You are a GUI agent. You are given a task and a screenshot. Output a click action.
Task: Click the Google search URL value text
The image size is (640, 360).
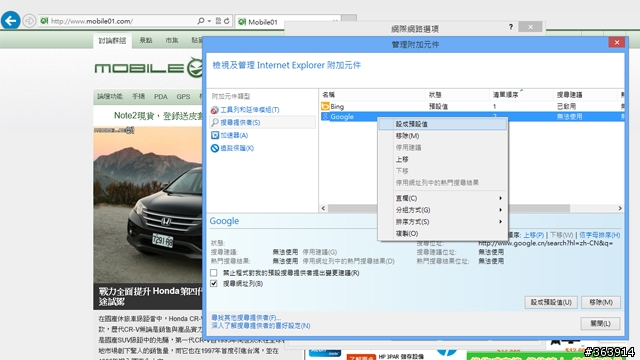pos(546,243)
